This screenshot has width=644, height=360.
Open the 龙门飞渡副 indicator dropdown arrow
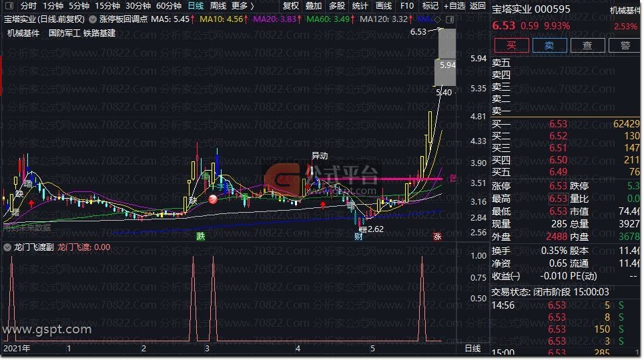(x=7, y=247)
